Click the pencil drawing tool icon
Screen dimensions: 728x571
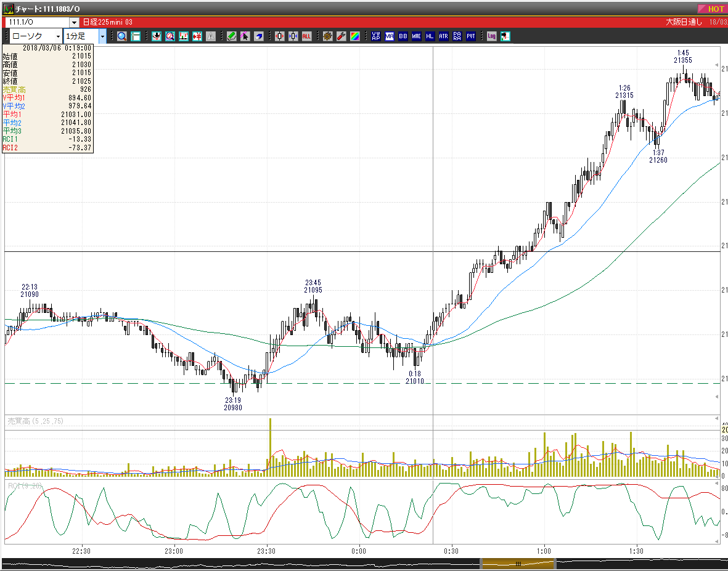click(x=232, y=36)
